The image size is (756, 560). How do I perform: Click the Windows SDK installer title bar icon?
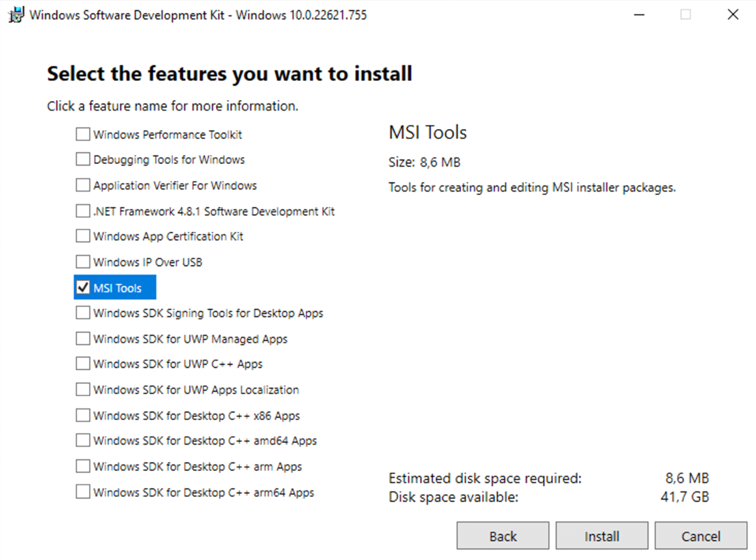click(x=16, y=15)
